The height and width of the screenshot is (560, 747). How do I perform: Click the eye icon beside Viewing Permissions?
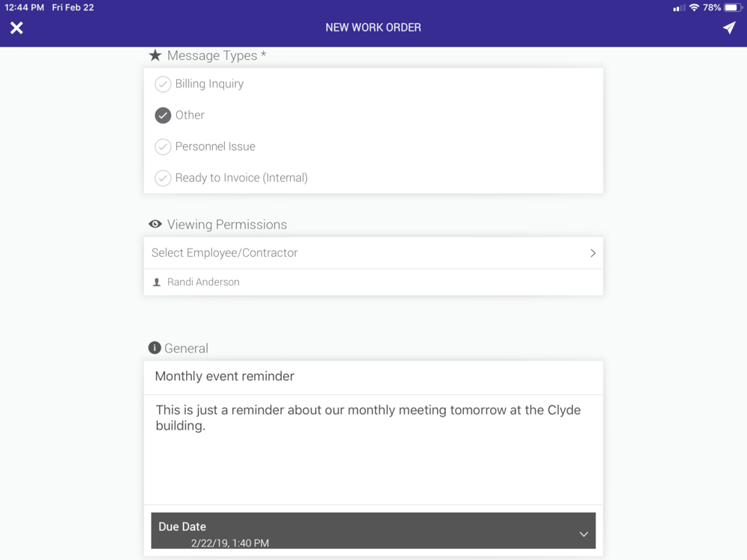pos(155,224)
